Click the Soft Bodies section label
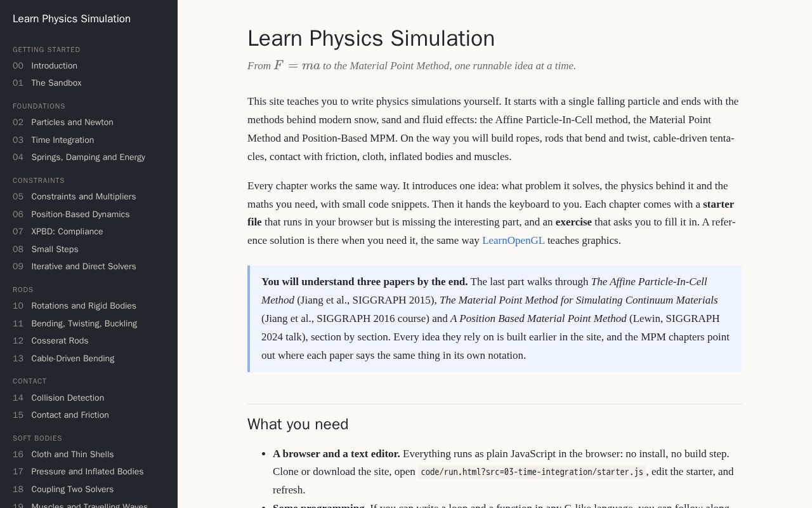Image resolution: width=812 pixels, height=508 pixels. pyautogui.click(x=37, y=439)
